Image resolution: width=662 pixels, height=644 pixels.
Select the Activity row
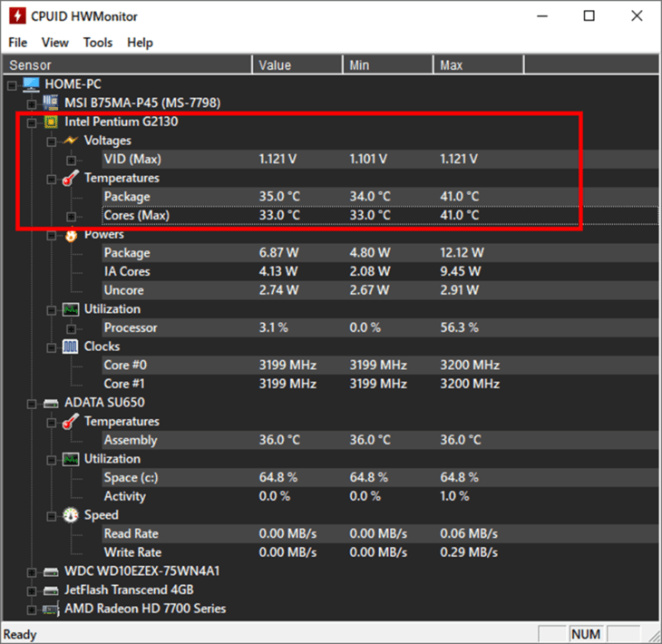[380, 496]
